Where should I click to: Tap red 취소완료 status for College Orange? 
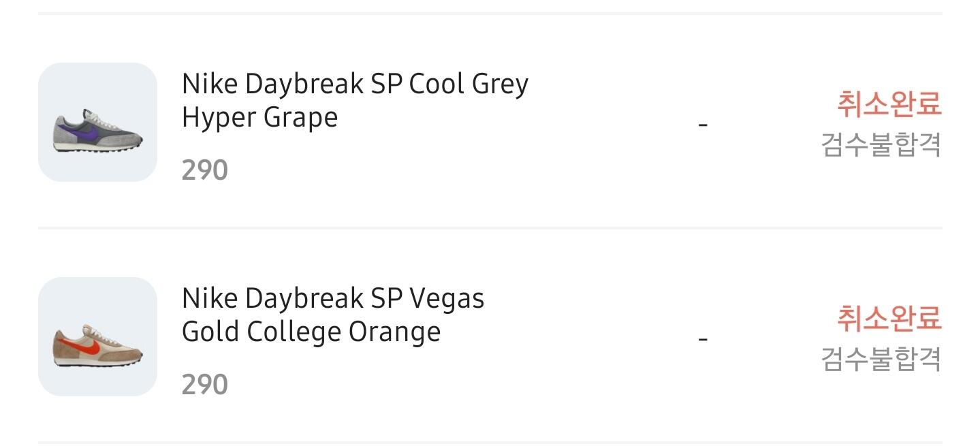click(x=889, y=319)
